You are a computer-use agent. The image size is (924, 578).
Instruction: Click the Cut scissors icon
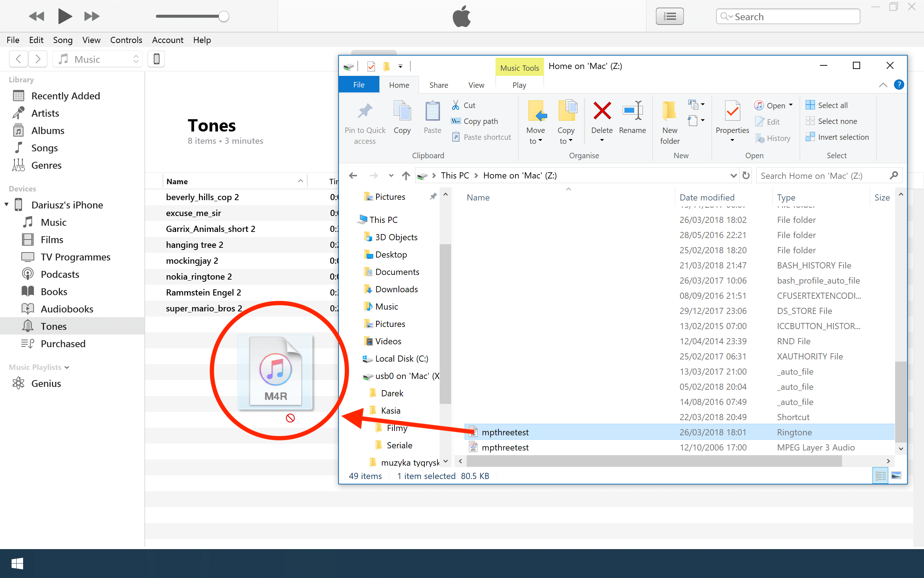pyautogui.click(x=456, y=105)
